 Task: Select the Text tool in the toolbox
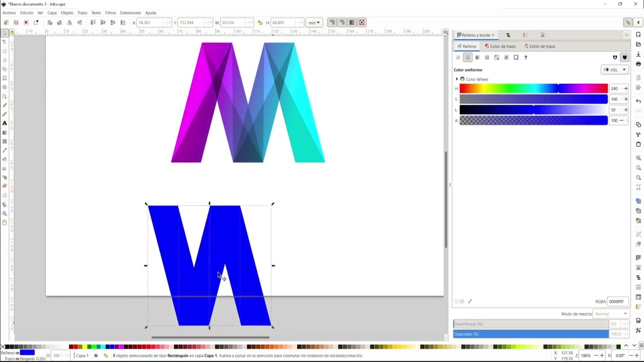point(5,123)
